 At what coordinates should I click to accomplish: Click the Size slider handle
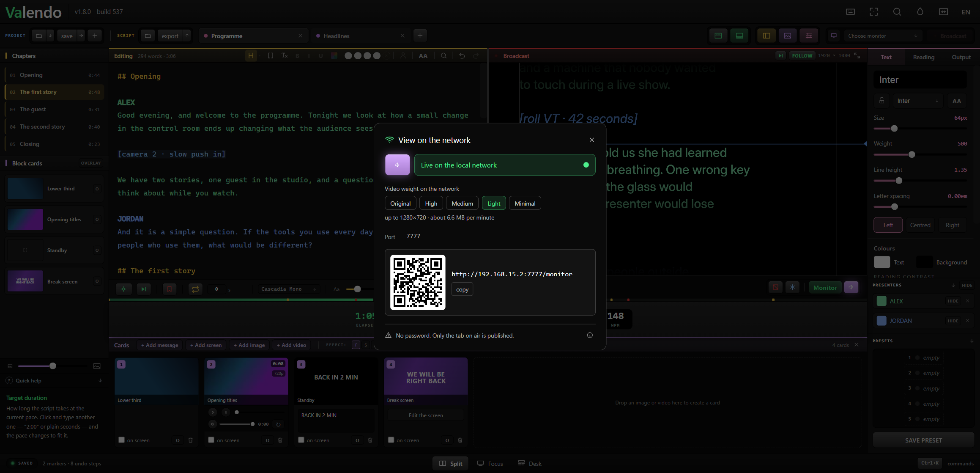click(x=894, y=128)
